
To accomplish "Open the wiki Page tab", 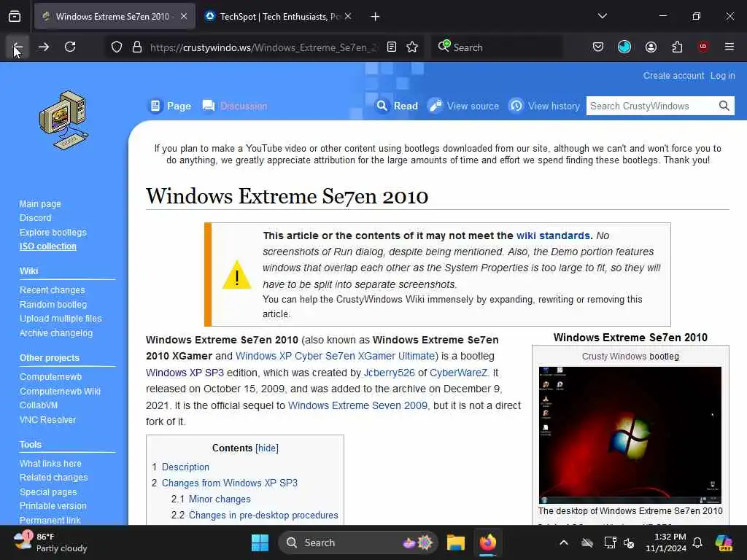I will (x=170, y=106).
